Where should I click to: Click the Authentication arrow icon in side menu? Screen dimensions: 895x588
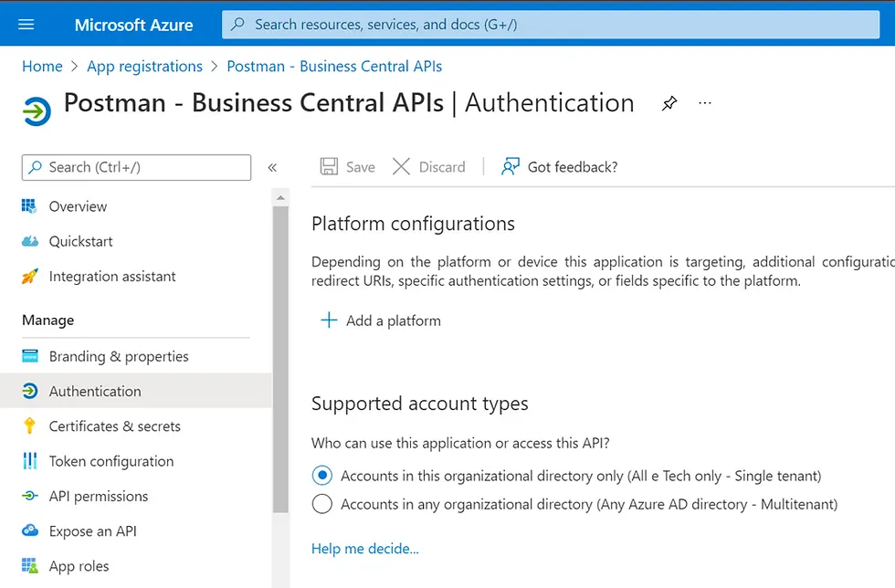tap(29, 391)
